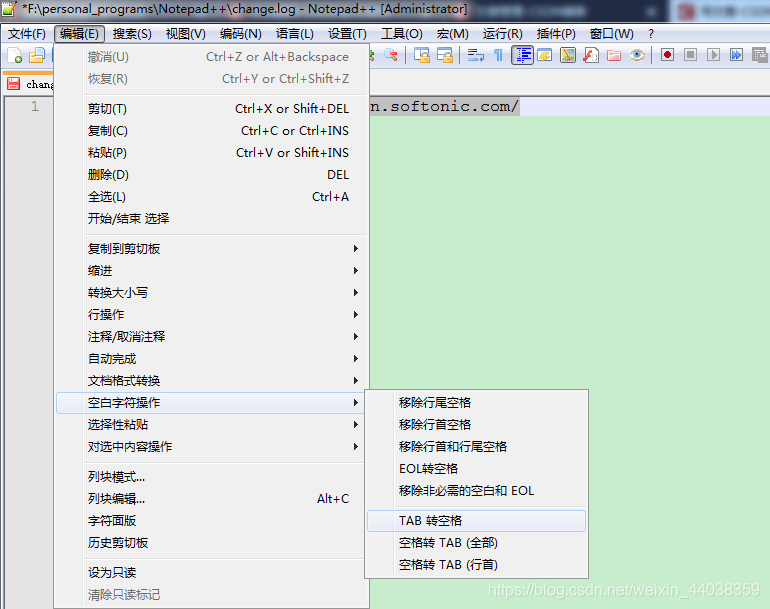The width and height of the screenshot is (770, 609).
Task: Click the highlighted 空白字符操作 submenu entry
Action: 212,403
